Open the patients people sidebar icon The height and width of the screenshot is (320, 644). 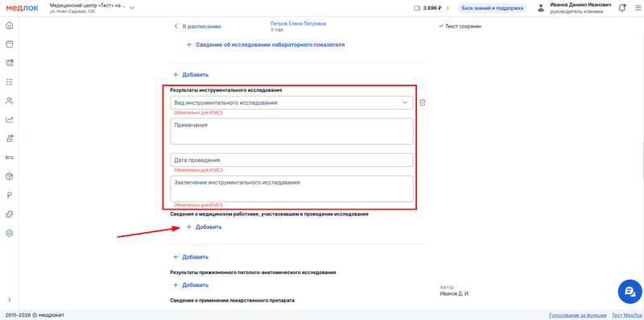click(x=10, y=101)
